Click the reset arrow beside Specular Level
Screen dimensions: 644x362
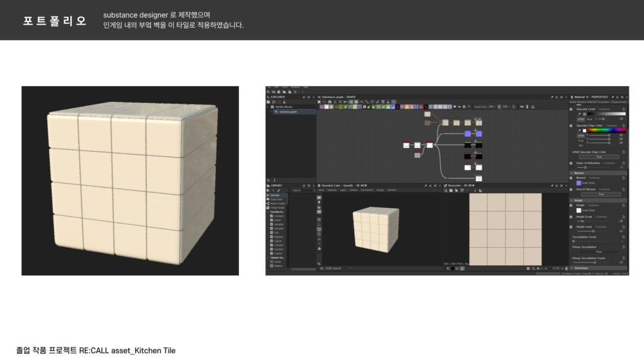[623, 109]
